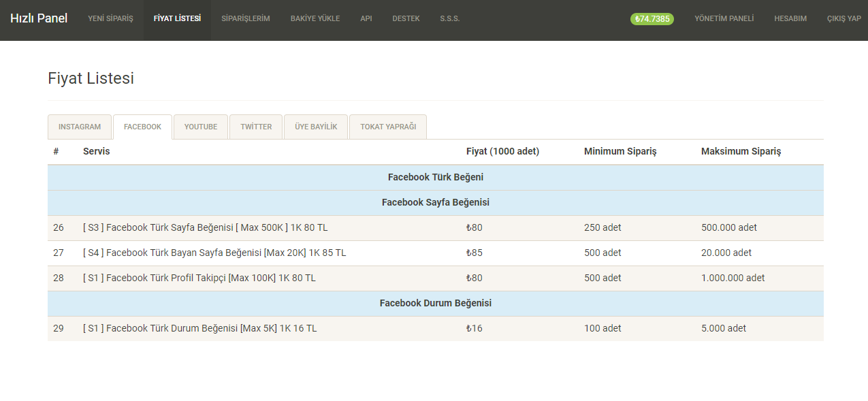Viewport: 868px width, 401px height.
Task: Click the green balance badge ₺74.7385
Action: (652, 19)
